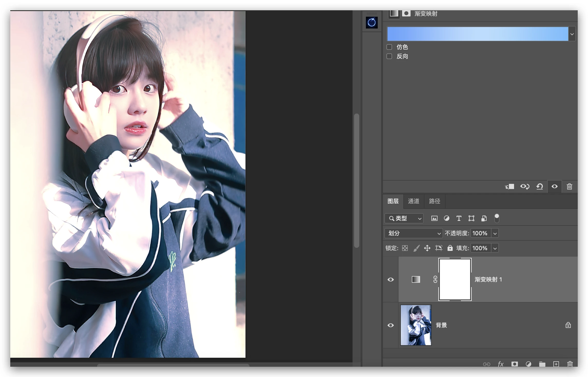This screenshot has height=377, width=588.
Task: Reset adjustment to defaults icon
Action: tap(539, 187)
